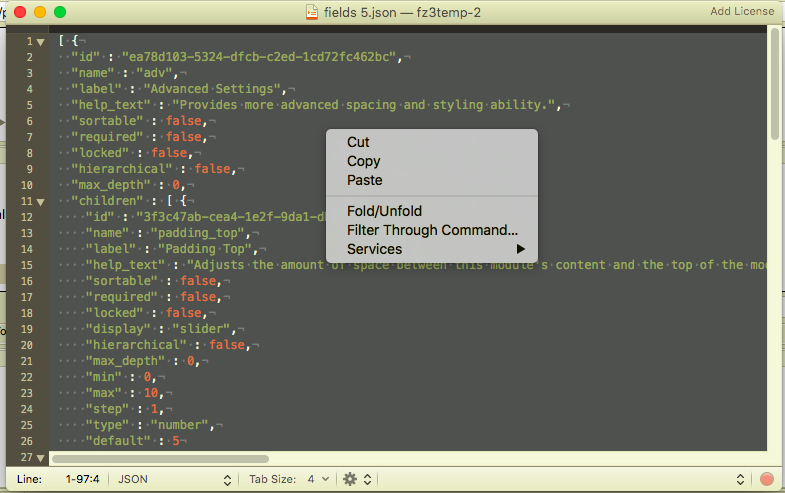The width and height of the screenshot is (785, 493).
Task: Click the window title "fields 5.json — fz3temp-2"
Action: (x=402, y=12)
